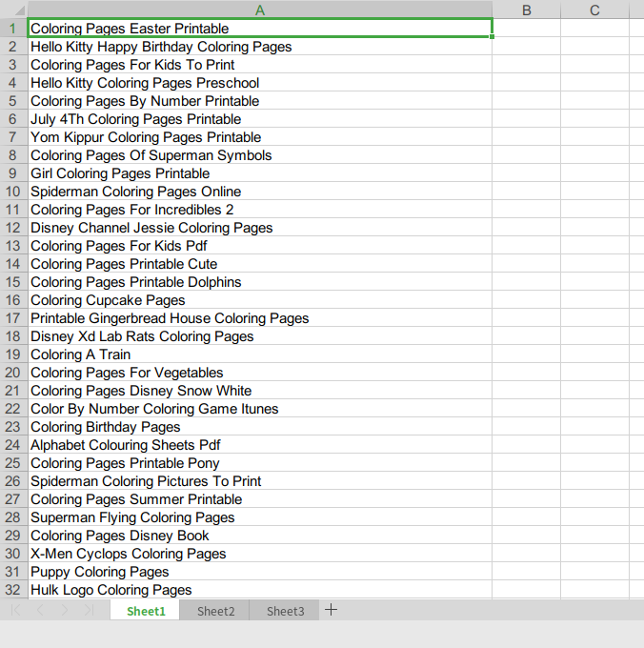The image size is (644, 648).
Task: Switch to Sheet1 tab
Action: pos(146,611)
